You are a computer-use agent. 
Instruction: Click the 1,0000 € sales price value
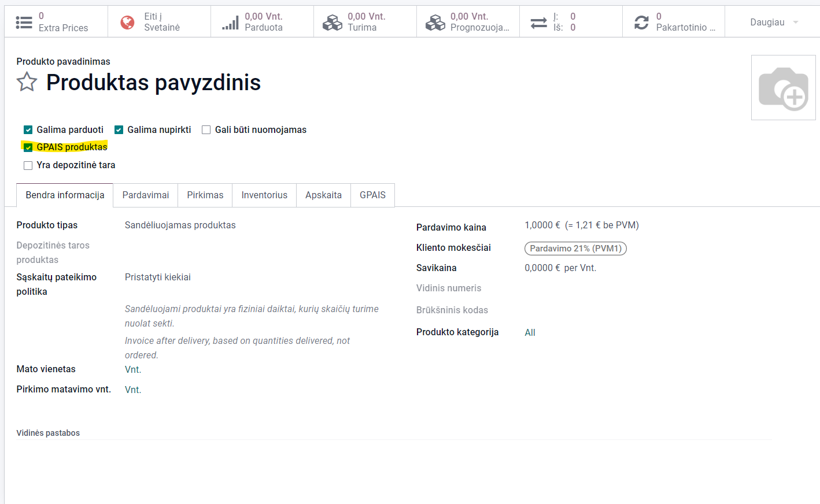[x=542, y=225]
